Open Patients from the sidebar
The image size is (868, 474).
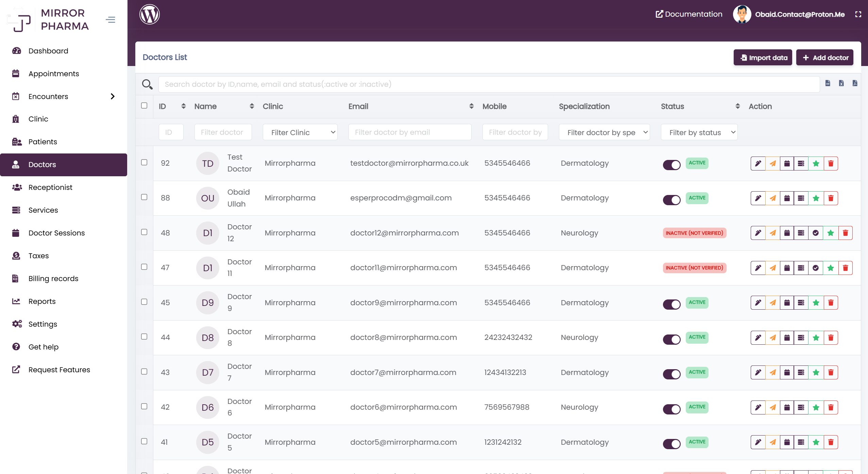pos(42,142)
